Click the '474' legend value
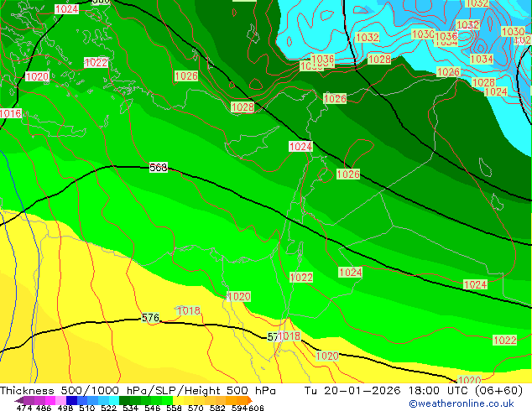 click(x=24, y=408)
